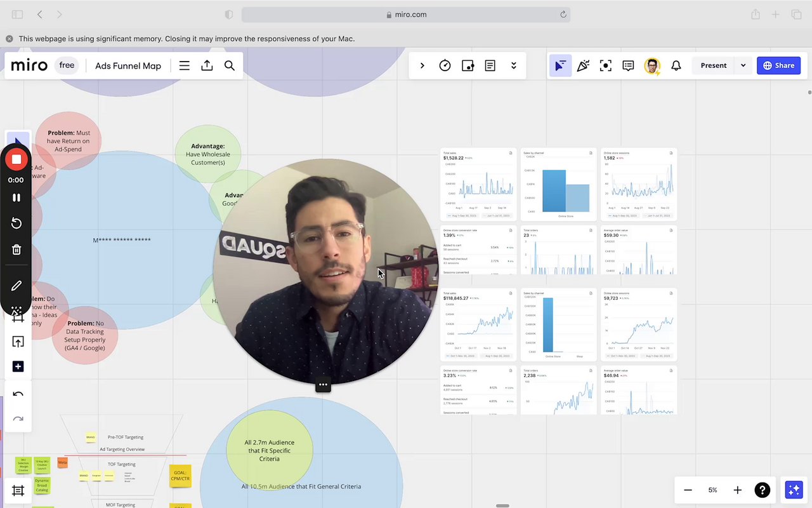Share the board with Share button
This screenshot has width=812, height=508.
coord(778,65)
